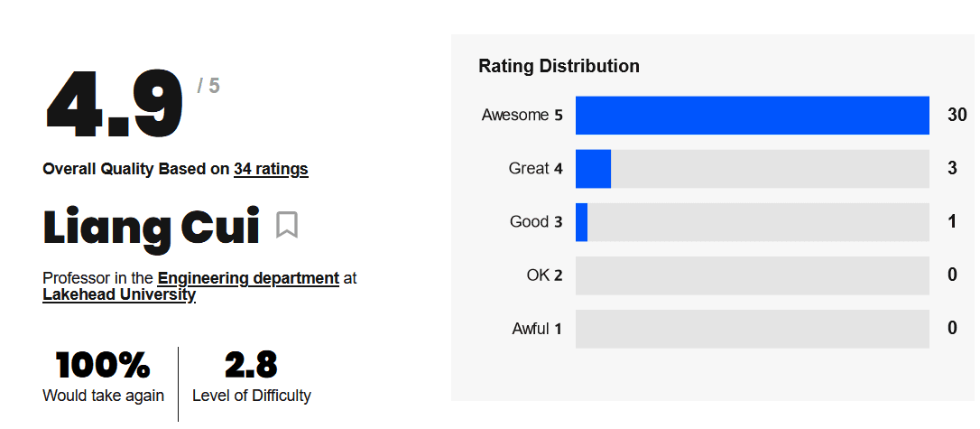Screen dimensions: 980x429
Task: Select the Great 4 rating bar
Action: tap(752, 169)
